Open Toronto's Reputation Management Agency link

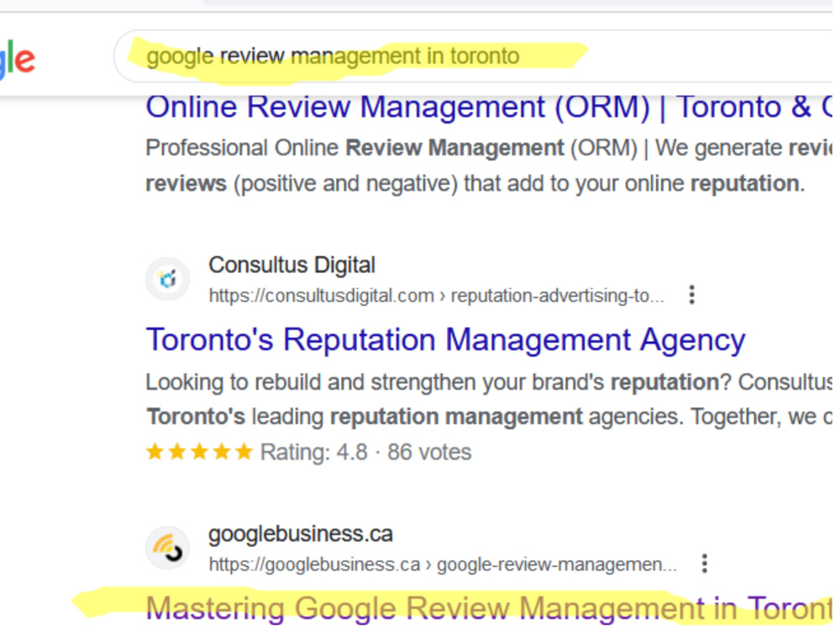tap(445, 340)
